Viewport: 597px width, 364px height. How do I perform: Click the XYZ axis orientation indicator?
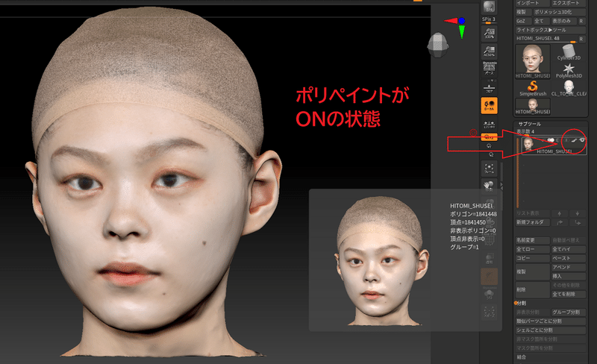pyautogui.click(x=457, y=28)
